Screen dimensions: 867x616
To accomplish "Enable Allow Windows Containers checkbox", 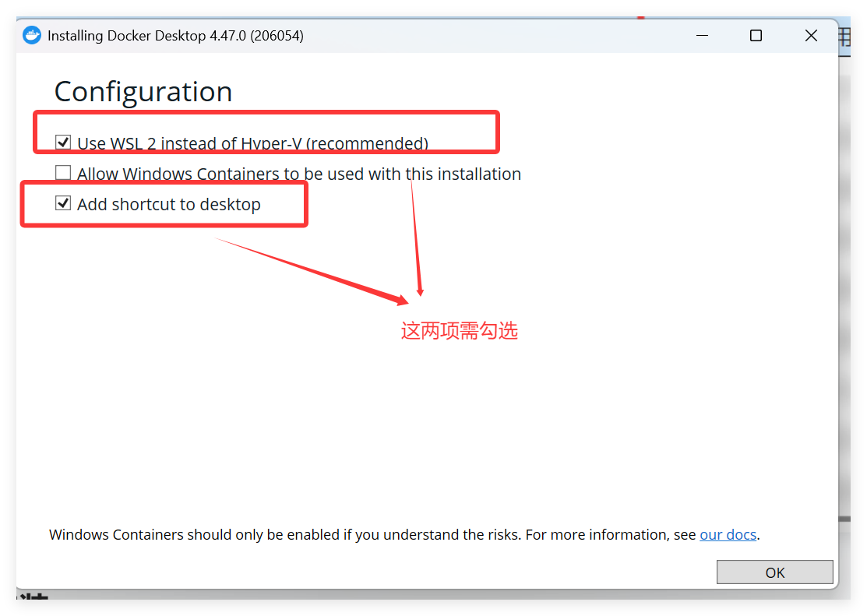I will click(x=63, y=173).
